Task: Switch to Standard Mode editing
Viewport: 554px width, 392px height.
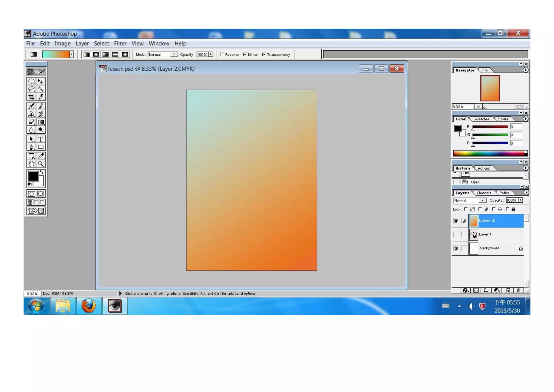Action: [32, 194]
